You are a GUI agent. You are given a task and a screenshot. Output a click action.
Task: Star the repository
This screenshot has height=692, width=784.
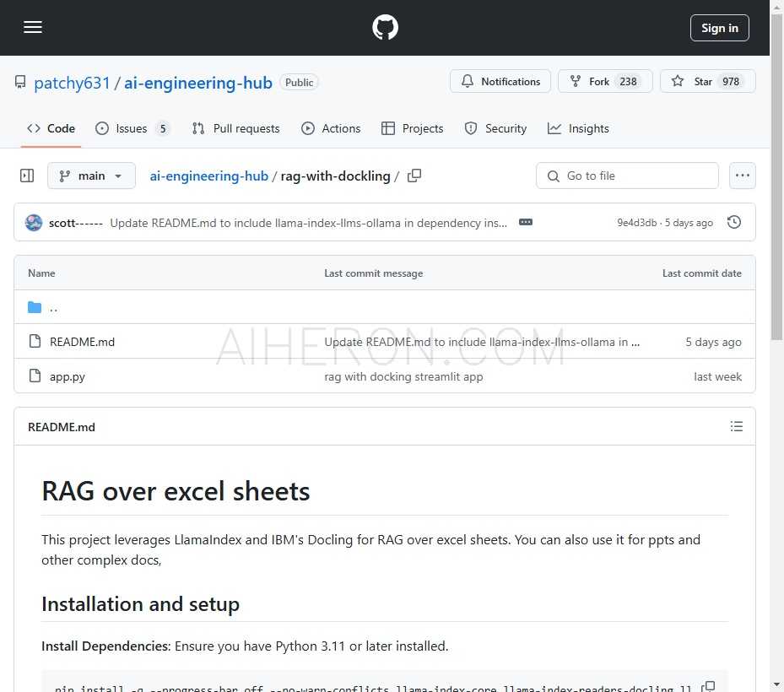tap(707, 81)
